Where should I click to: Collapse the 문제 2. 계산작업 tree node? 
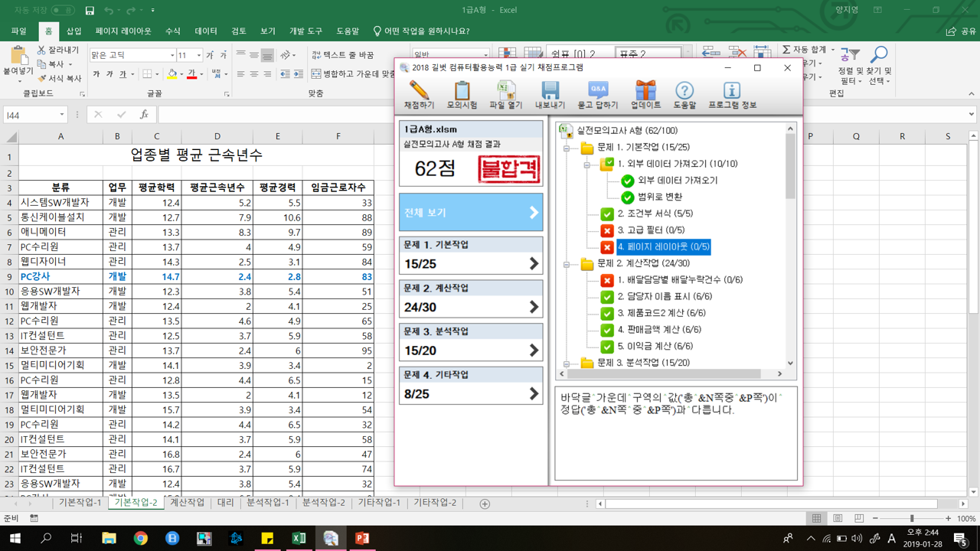567,264
